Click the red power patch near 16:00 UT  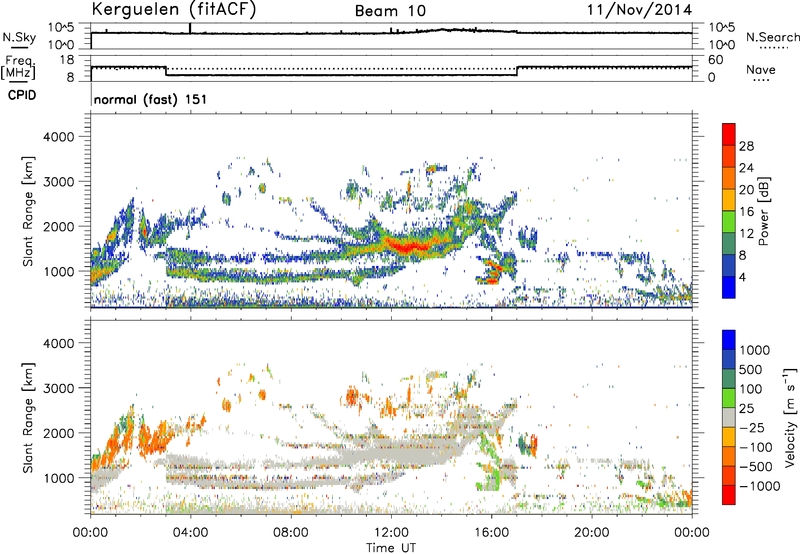[493, 280]
